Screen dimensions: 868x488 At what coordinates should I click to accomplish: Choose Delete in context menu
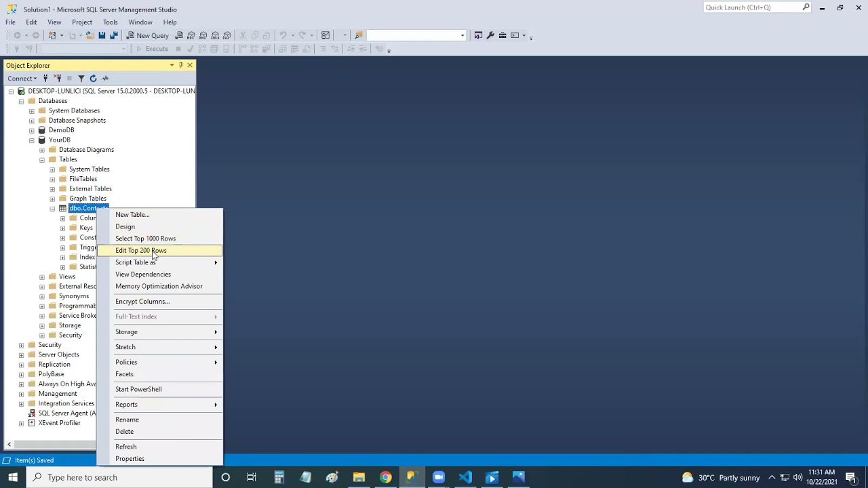tap(159, 432)
